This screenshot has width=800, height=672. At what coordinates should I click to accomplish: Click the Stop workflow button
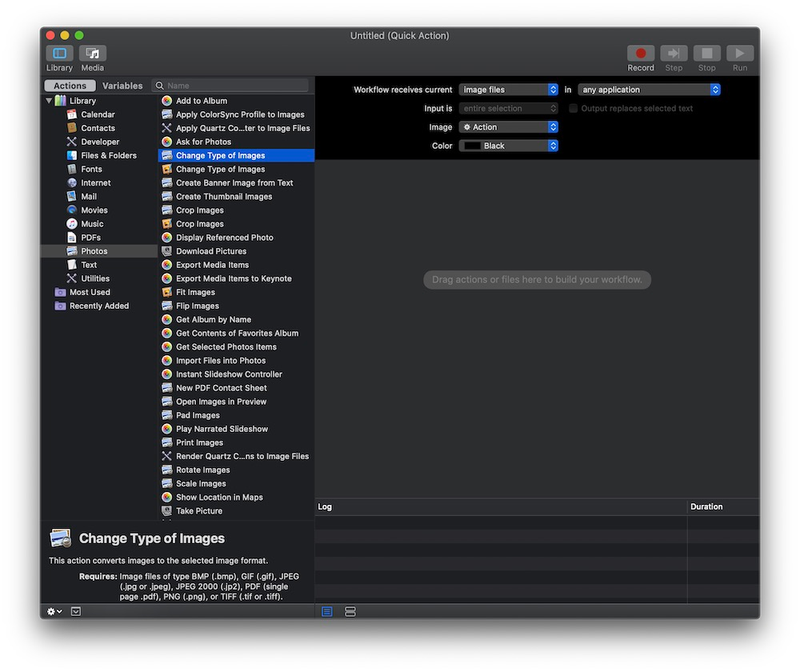(706, 54)
